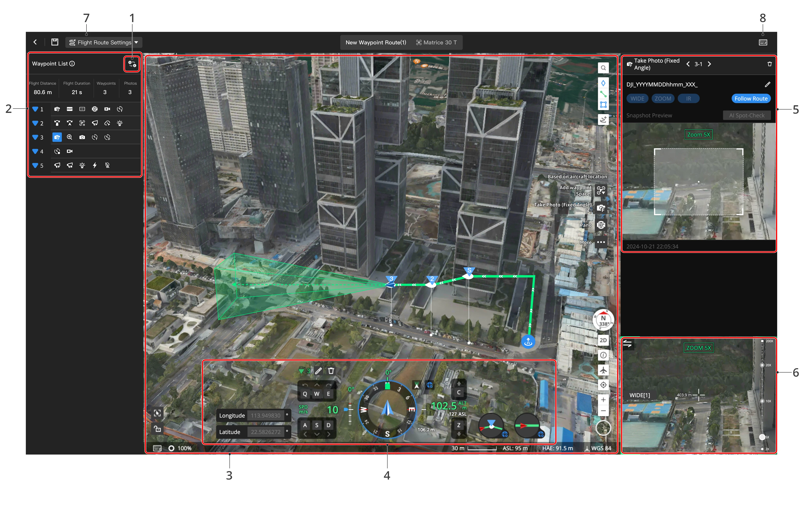Click the 20X mark on zoom slider
This screenshot has height=513, width=812.
(x=762, y=365)
